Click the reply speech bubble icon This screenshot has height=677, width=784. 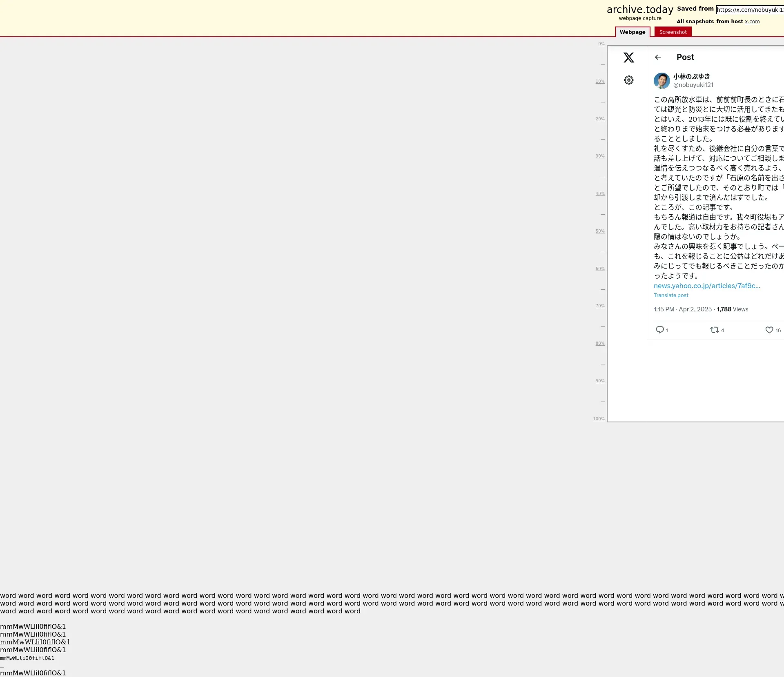pyautogui.click(x=659, y=330)
